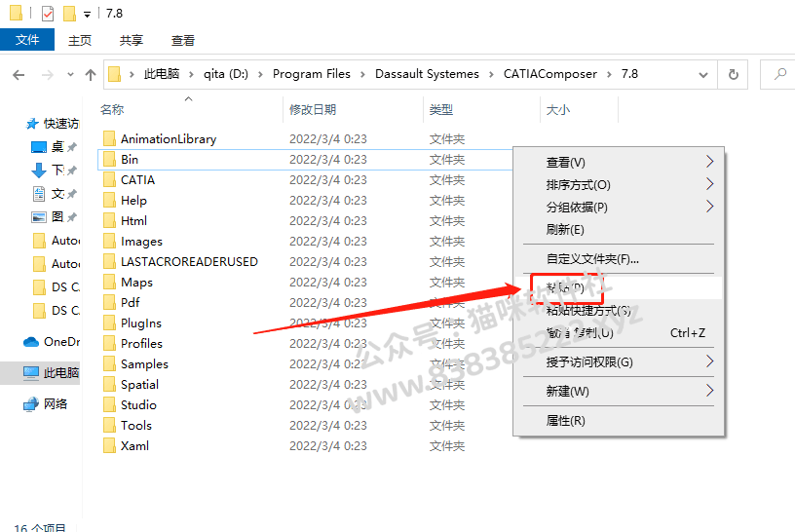Sort by the 修改日期 column header

pos(313,109)
